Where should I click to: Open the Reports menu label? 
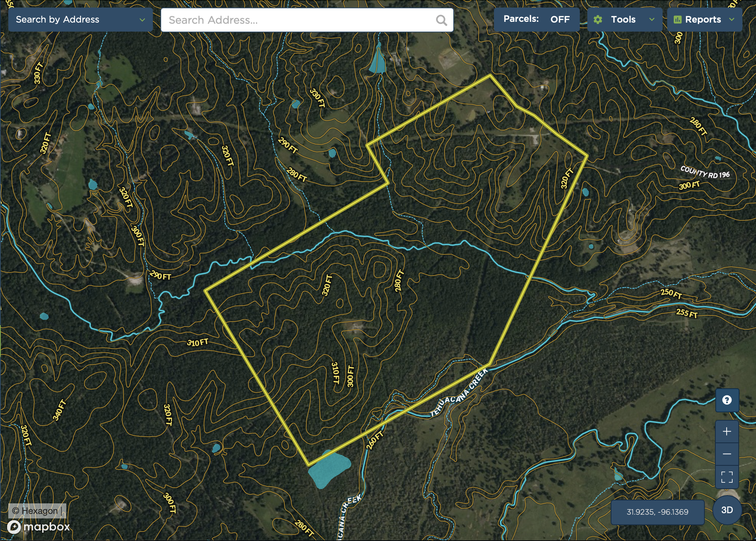coord(703,20)
